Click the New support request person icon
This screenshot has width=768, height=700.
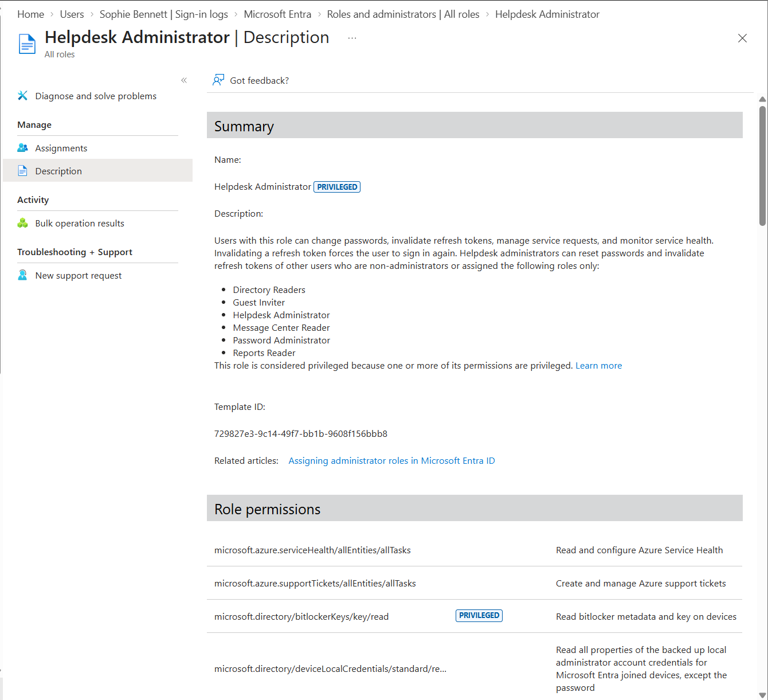22,275
